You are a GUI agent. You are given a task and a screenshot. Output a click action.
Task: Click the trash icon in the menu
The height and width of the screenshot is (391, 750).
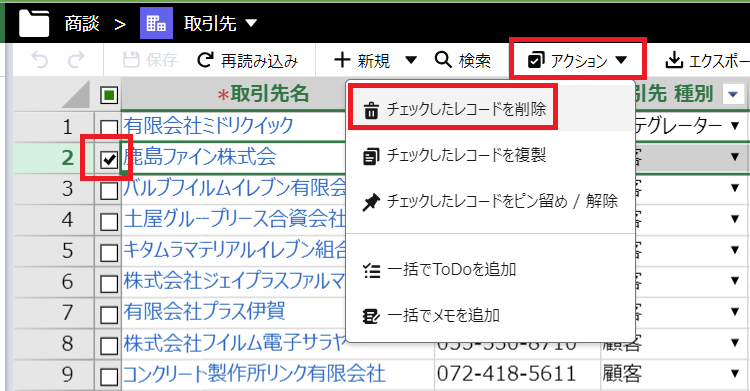371,110
